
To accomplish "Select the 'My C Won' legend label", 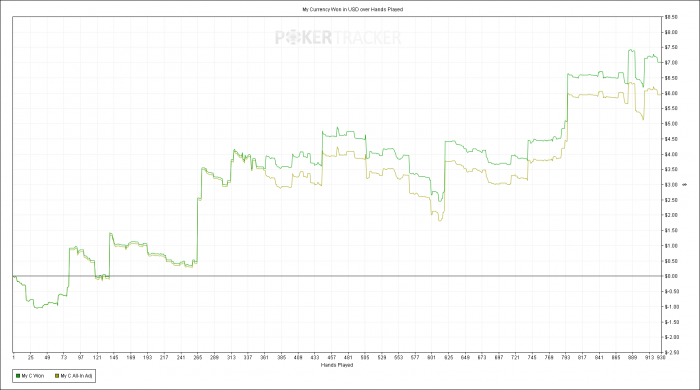I will pos(33,376).
